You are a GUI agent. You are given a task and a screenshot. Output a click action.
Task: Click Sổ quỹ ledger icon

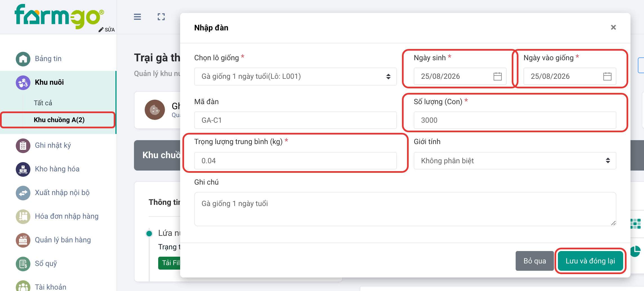pyautogui.click(x=23, y=264)
